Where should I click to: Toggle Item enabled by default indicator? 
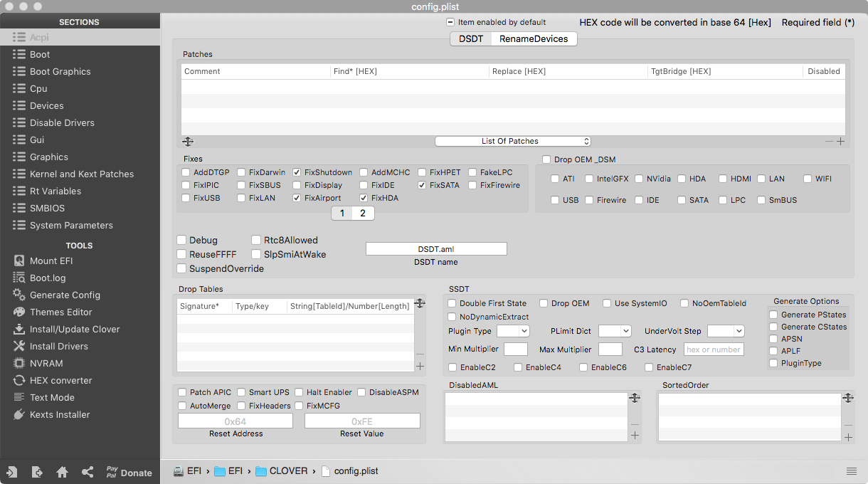pyautogui.click(x=450, y=22)
